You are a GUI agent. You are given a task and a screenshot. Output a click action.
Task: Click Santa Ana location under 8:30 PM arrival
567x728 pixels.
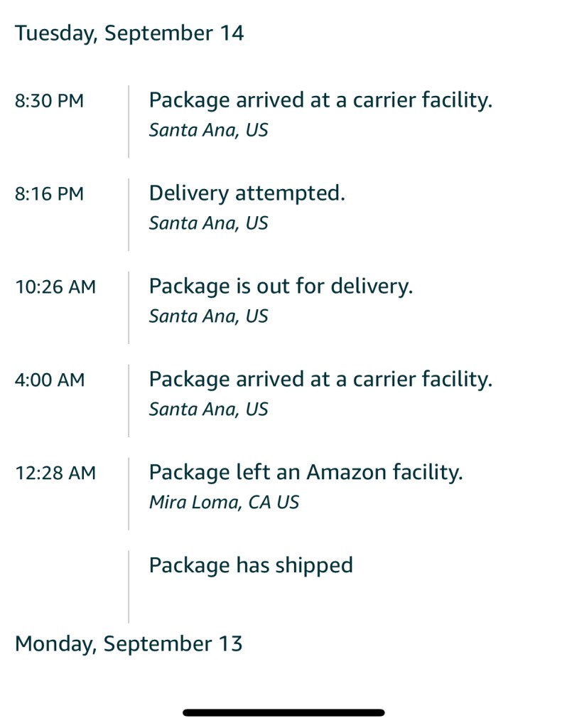point(208,131)
